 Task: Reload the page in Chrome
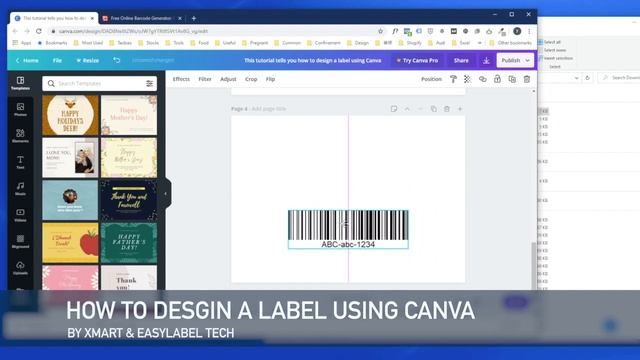[x=39, y=31]
